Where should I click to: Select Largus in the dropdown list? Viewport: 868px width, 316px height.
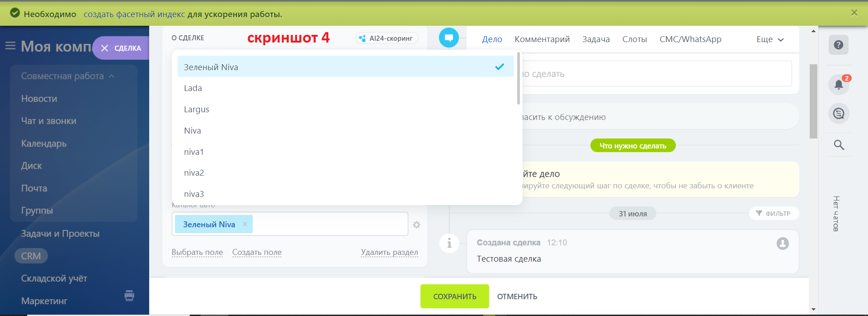(x=197, y=110)
